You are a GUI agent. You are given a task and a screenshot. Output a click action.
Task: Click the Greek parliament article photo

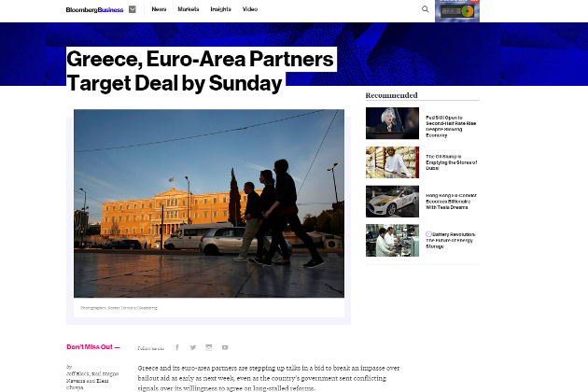pos(209,203)
